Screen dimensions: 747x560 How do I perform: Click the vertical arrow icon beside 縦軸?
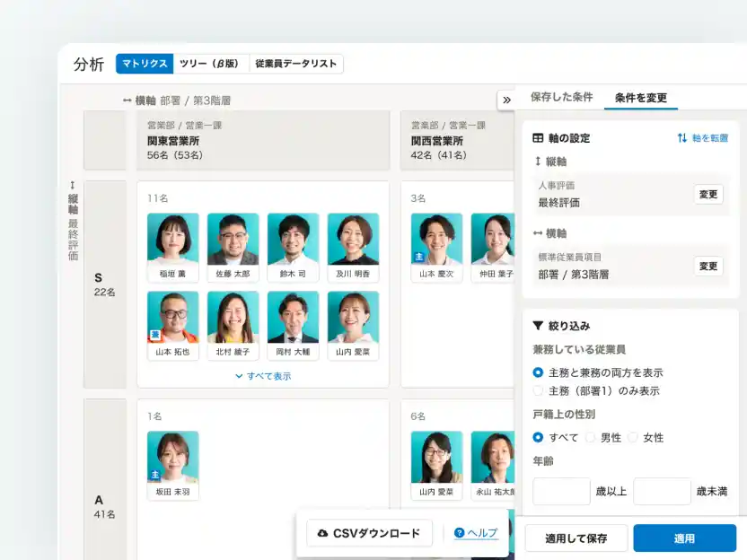[x=538, y=159]
